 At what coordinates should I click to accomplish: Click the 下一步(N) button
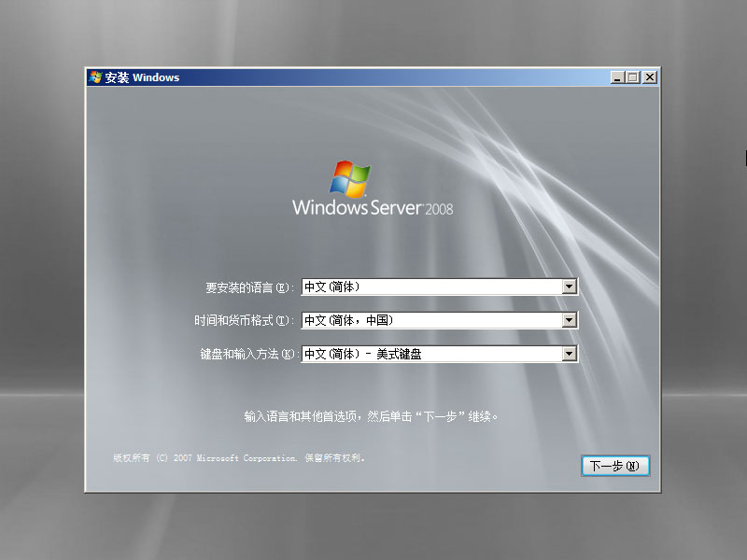615,465
